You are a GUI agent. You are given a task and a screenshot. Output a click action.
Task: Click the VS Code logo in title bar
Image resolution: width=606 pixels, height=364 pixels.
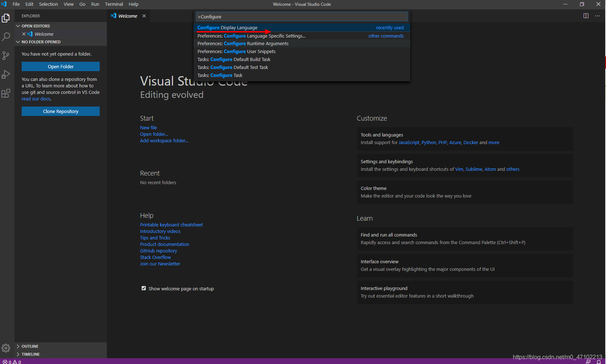tap(4, 4)
